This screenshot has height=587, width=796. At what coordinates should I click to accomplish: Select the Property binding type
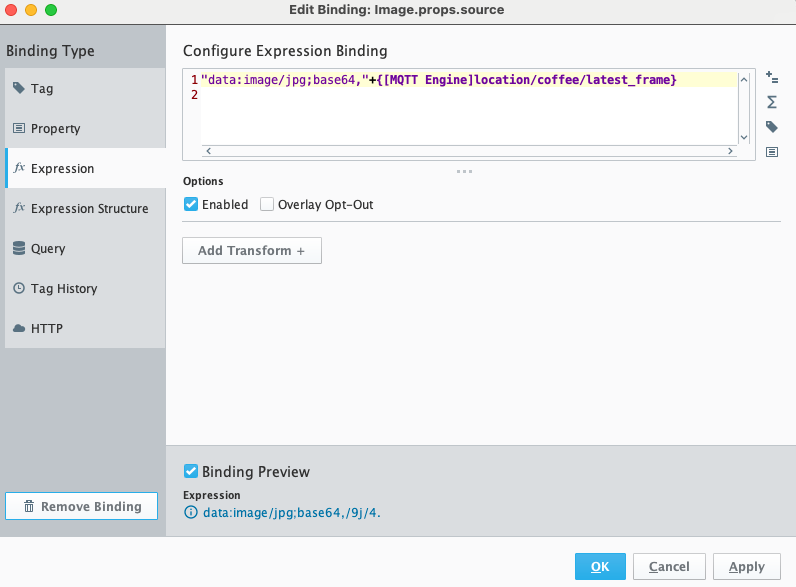(85, 128)
